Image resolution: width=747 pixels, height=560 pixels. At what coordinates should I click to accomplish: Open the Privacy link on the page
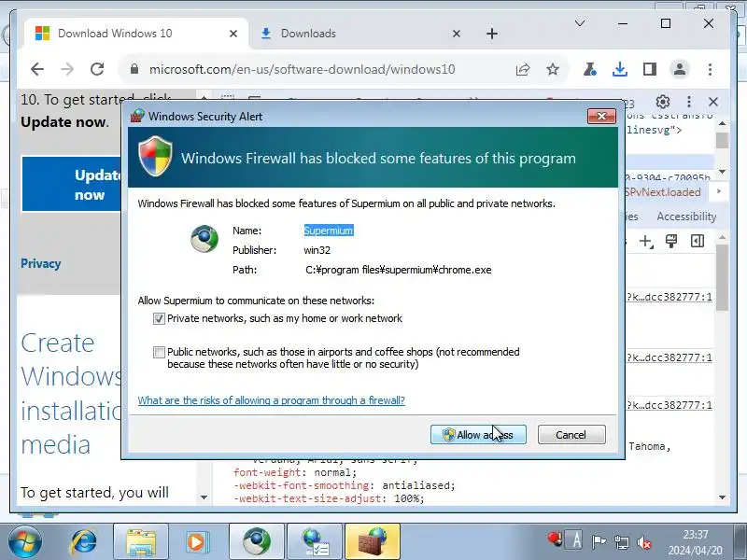[40, 264]
